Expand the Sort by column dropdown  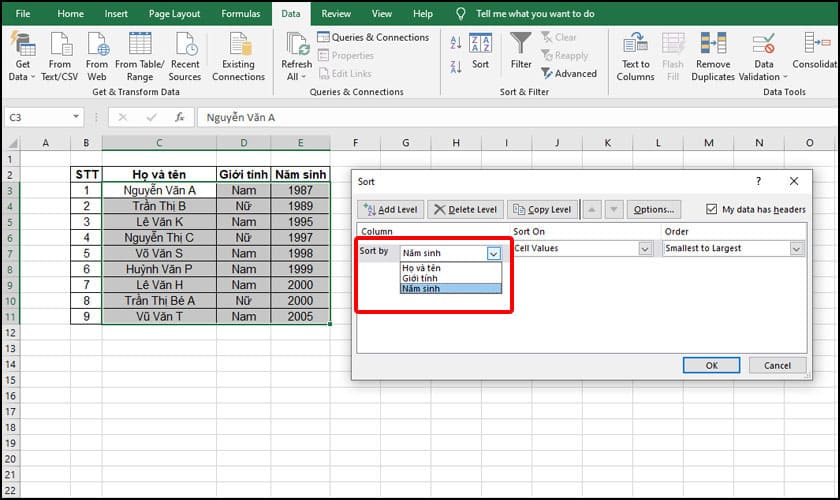pos(493,253)
